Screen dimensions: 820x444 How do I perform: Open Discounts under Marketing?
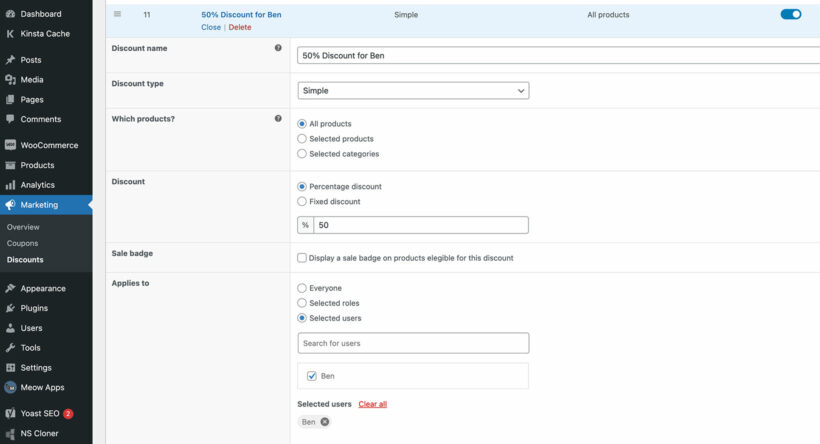(x=25, y=259)
